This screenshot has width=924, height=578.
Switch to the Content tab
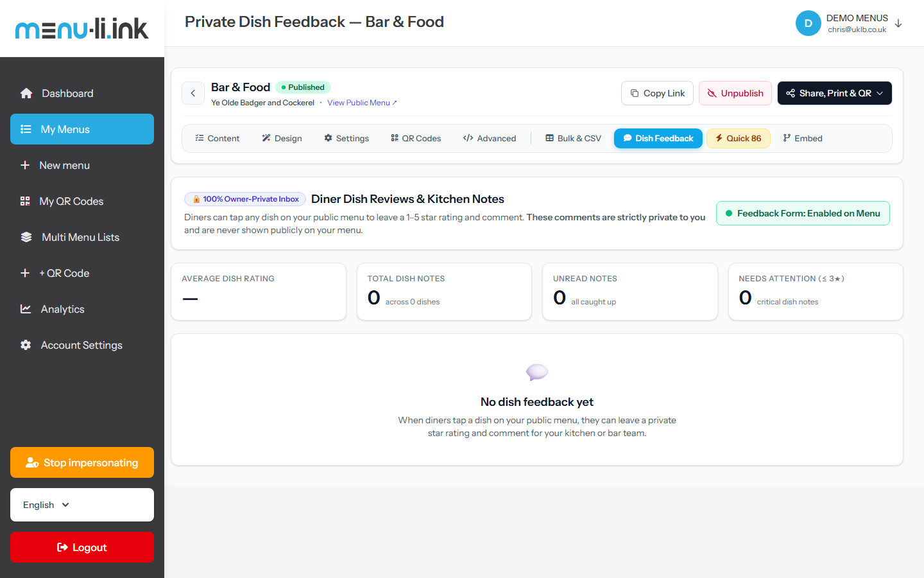tap(218, 138)
